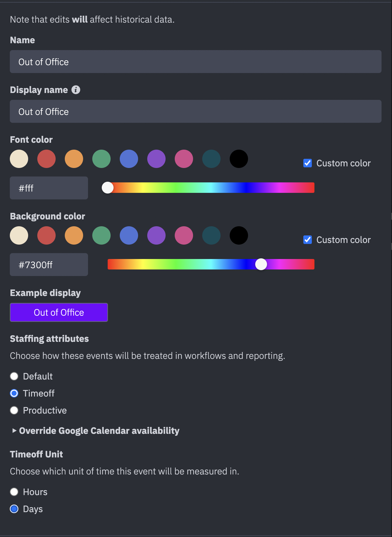Select the Default staffing attribute
Image resolution: width=392 pixels, height=537 pixels.
pos(14,376)
